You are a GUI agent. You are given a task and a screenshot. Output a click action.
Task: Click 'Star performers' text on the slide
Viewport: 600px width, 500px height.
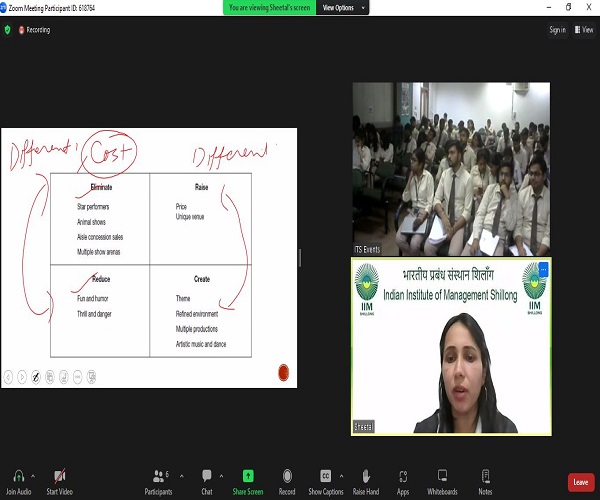tap(93, 207)
